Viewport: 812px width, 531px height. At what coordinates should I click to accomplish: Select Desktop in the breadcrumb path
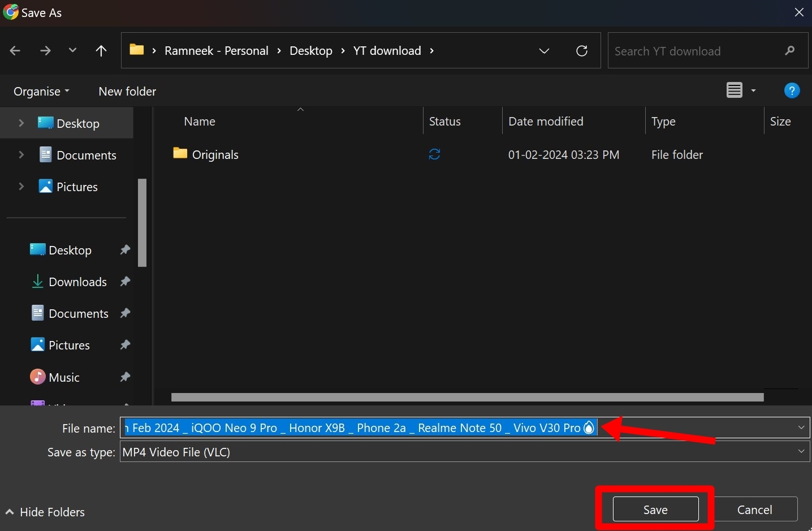311,51
